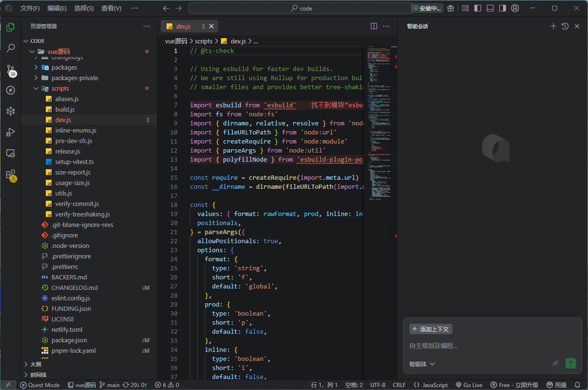The height and width of the screenshot is (390, 588).
Task: Close the 智能会话 panel
Action: (x=577, y=26)
